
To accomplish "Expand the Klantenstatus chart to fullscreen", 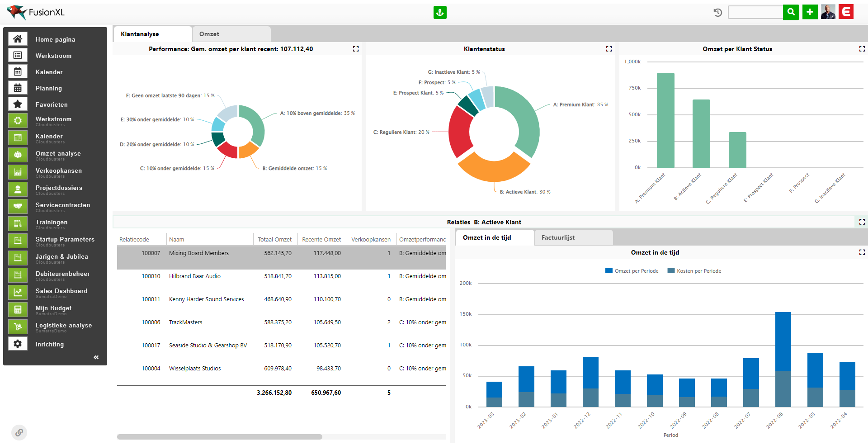I will [x=609, y=49].
